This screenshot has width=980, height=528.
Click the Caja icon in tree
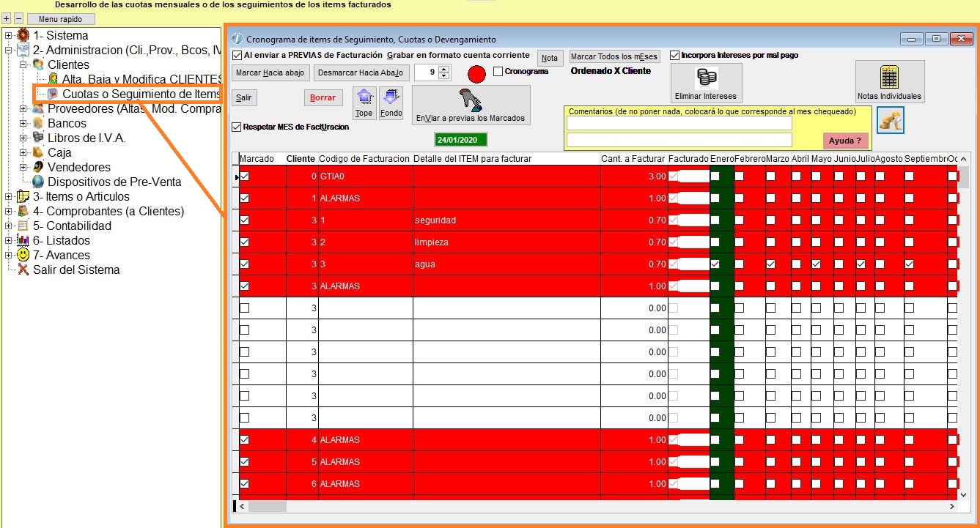coord(38,152)
